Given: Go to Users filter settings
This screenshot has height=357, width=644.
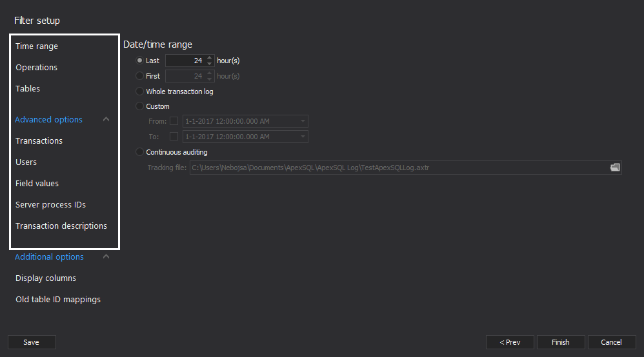Looking at the screenshot, I should (26, 162).
